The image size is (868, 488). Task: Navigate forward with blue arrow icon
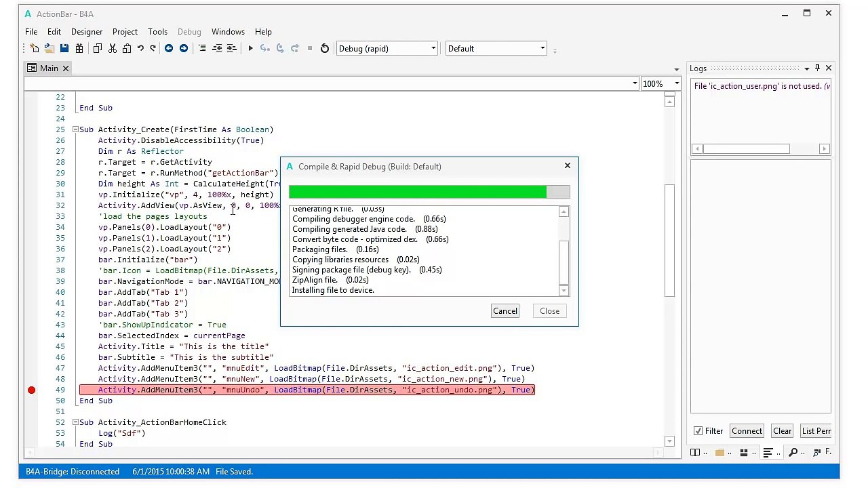(x=184, y=48)
